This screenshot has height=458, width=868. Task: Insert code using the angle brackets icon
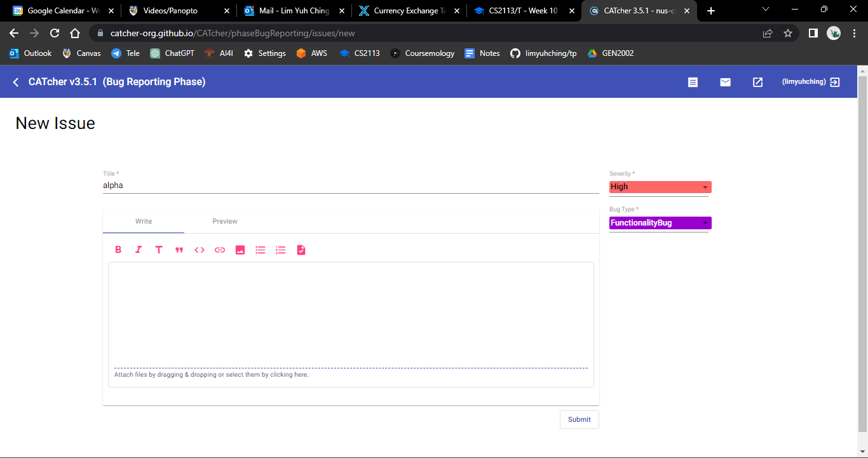[200, 250]
